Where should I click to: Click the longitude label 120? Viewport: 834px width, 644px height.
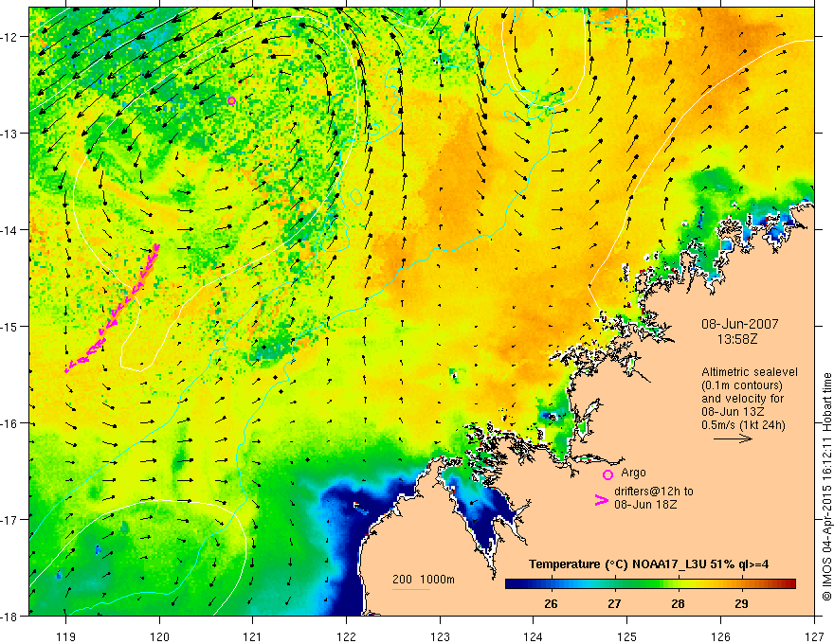coord(159,636)
